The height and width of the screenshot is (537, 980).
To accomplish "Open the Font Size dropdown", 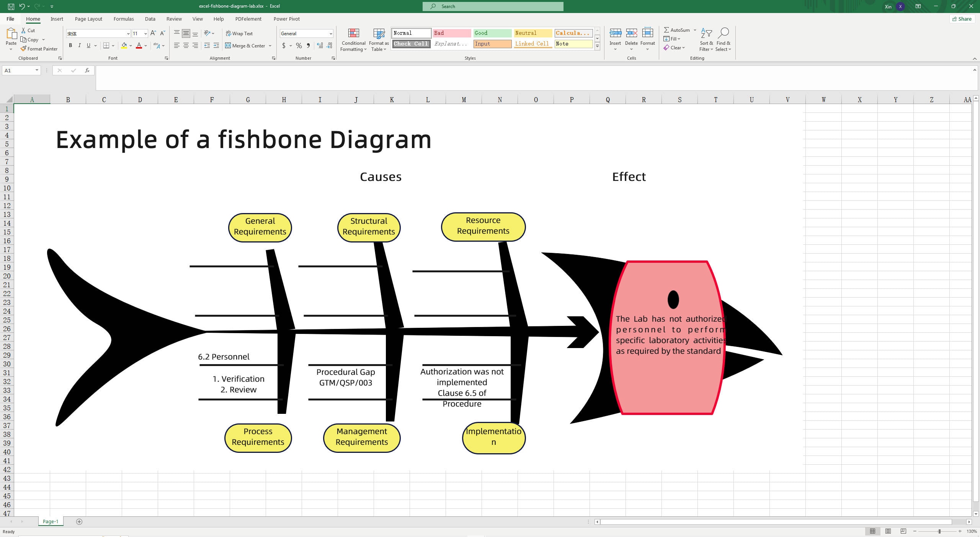I will click(x=145, y=33).
